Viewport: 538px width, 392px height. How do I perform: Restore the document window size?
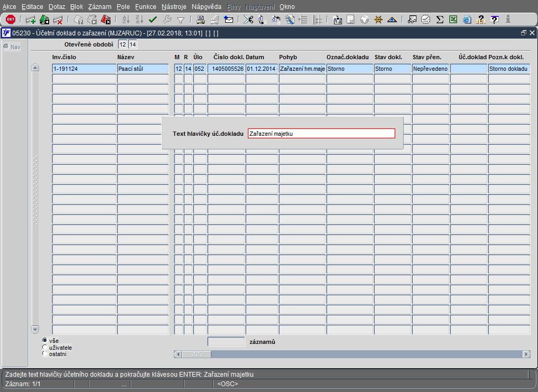point(523,33)
